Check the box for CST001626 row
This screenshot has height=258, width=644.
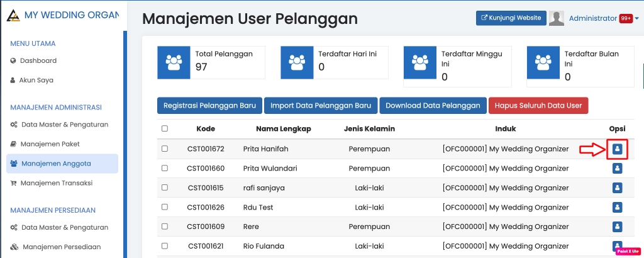165,207
